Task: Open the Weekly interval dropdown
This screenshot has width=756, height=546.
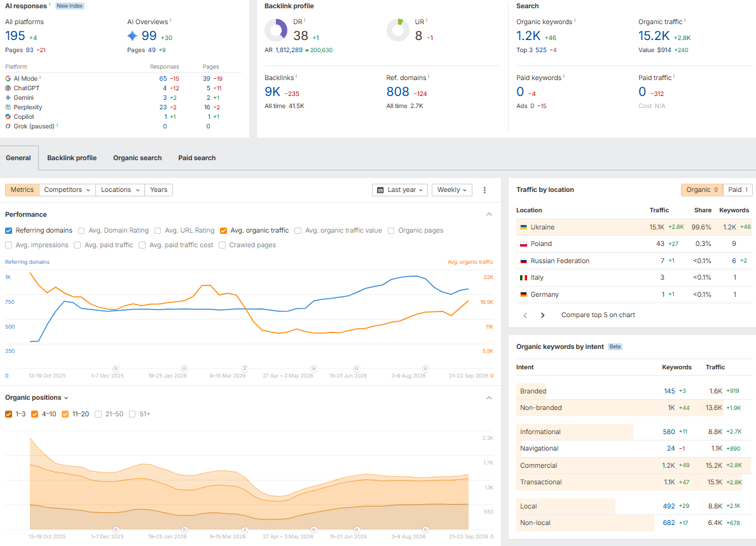Action: (452, 190)
